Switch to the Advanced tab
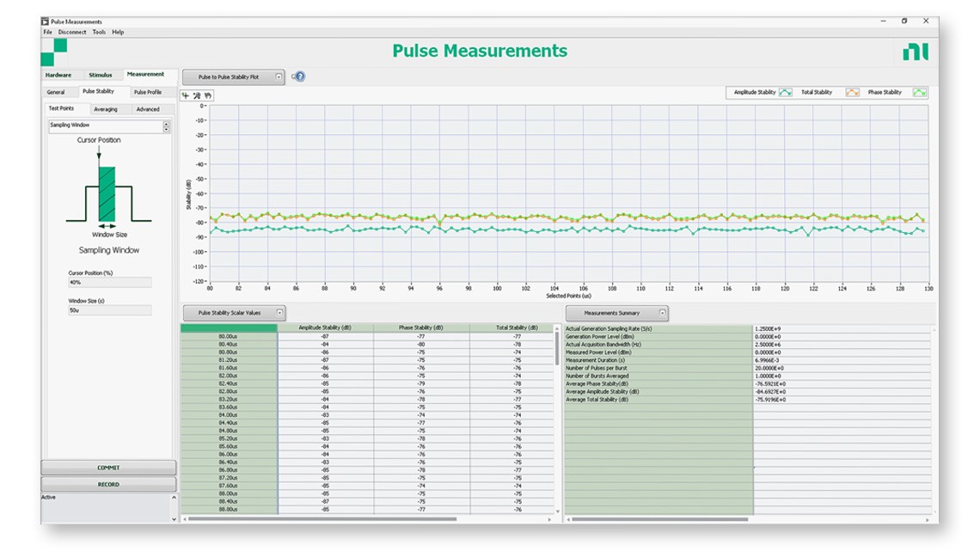 (x=148, y=109)
